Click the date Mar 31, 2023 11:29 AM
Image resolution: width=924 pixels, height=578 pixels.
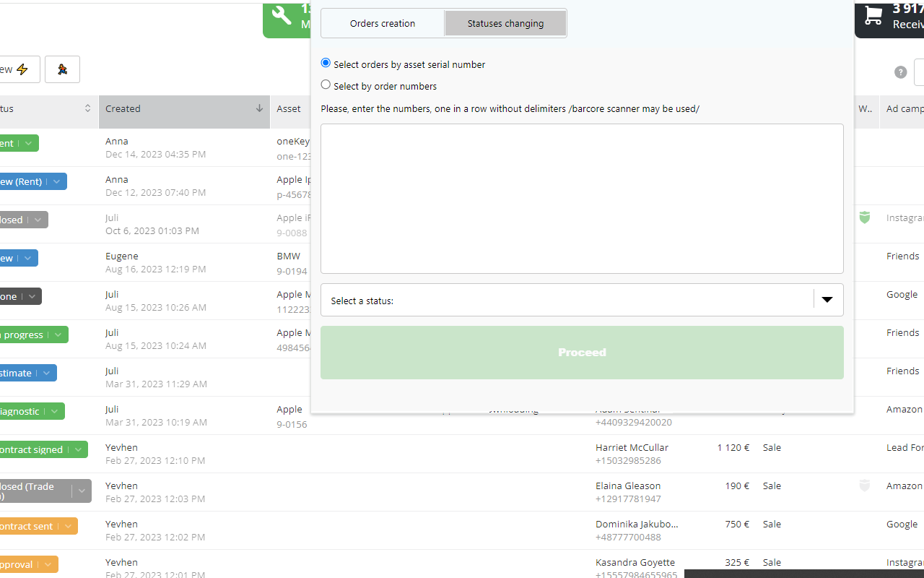(x=156, y=384)
